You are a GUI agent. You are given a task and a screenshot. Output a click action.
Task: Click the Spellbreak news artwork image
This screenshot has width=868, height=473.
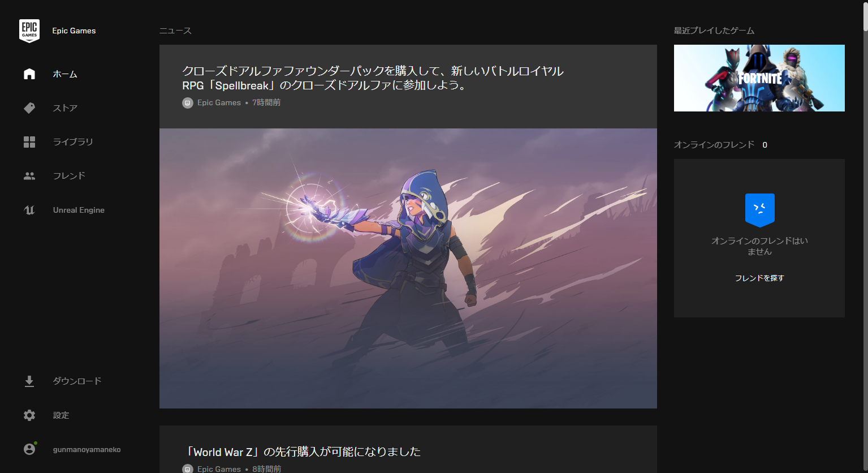(x=408, y=268)
